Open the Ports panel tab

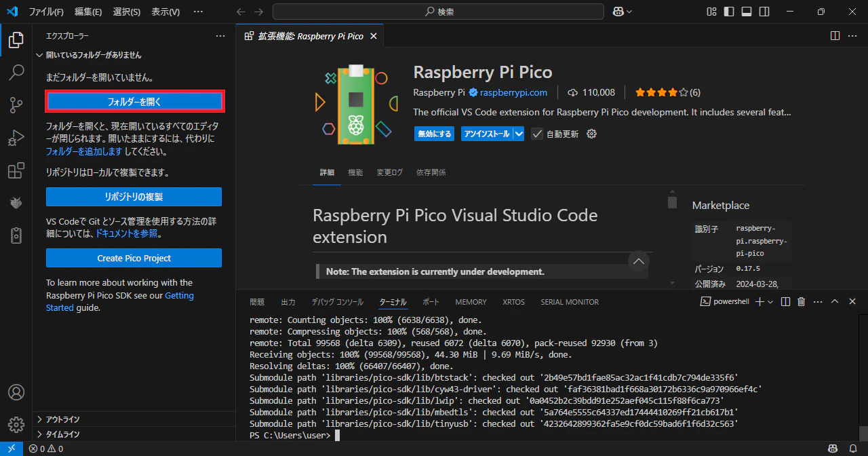pos(431,302)
